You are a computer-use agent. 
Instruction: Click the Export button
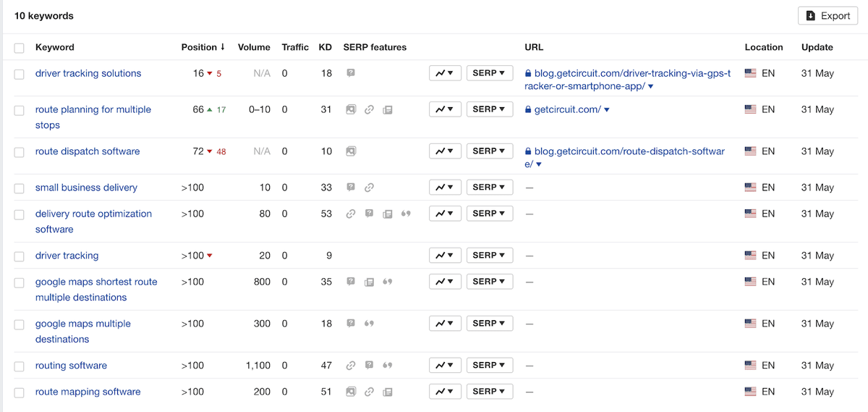pyautogui.click(x=828, y=16)
